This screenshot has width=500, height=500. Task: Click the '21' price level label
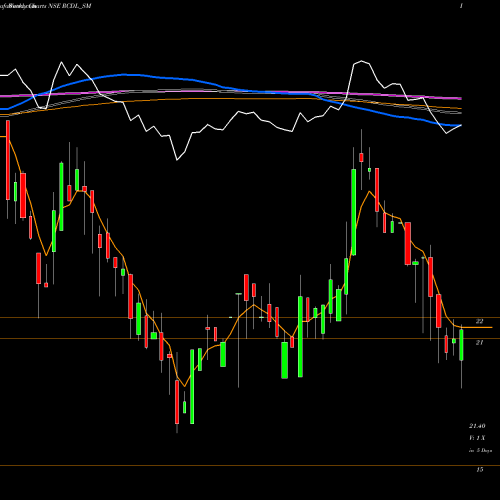[479, 342]
